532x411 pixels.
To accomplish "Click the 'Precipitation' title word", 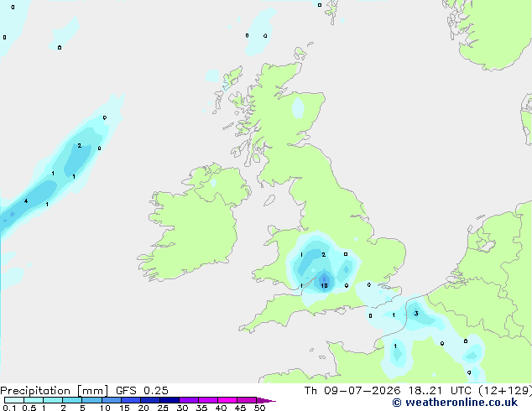I will coord(35,391).
